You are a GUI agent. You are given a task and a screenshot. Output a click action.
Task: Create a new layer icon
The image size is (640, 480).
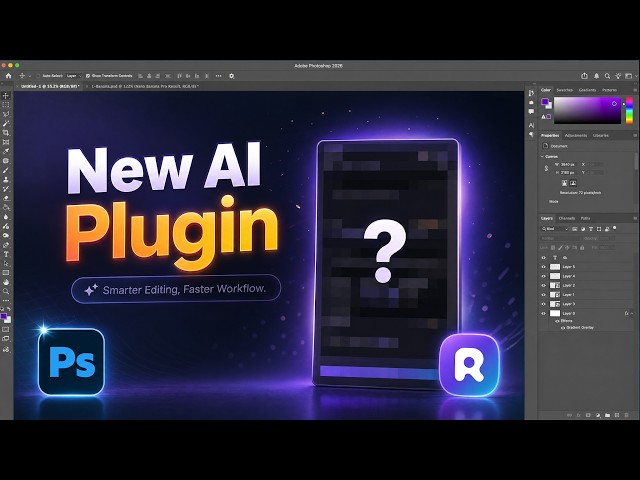(x=617, y=416)
